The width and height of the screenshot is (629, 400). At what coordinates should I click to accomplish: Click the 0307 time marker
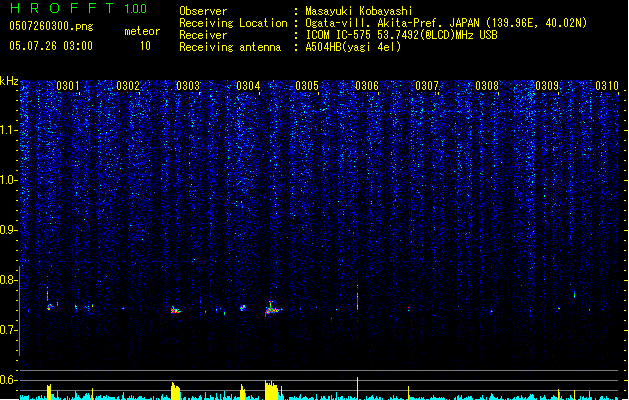pos(427,86)
